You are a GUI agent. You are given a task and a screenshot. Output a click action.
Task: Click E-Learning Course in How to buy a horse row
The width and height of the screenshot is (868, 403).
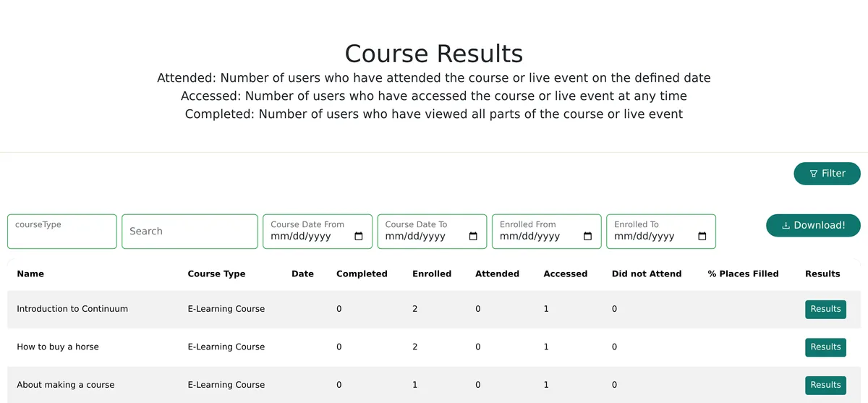[x=226, y=347]
